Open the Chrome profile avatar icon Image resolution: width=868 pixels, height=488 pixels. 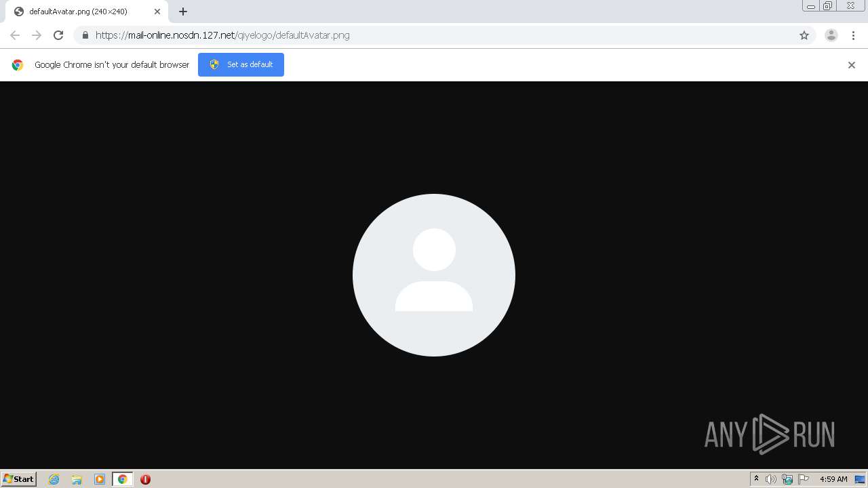tap(831, 35)
